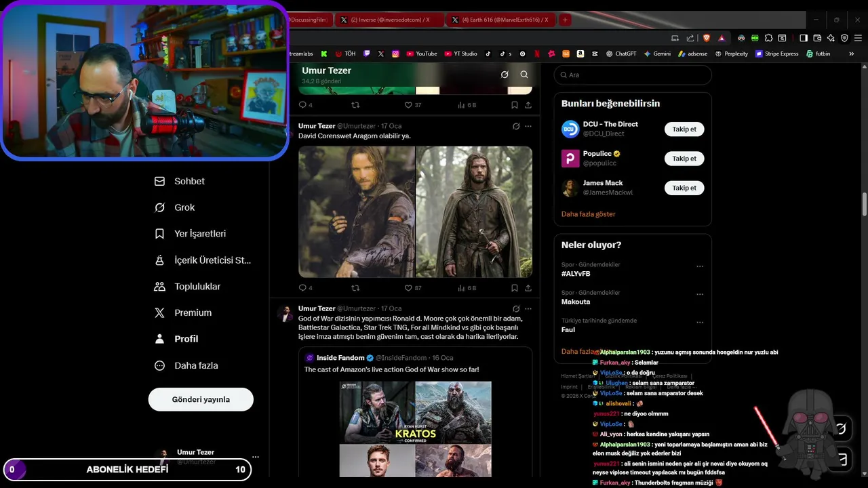
Task: Open Sohbet (messages) in the sidebar
Action: [x=180, y=181]
